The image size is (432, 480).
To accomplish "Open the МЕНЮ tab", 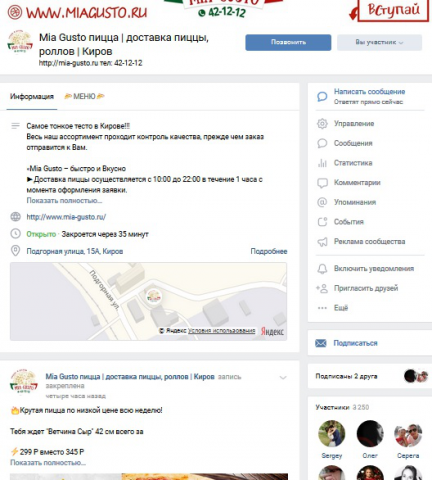I will [x=84, y=97].
